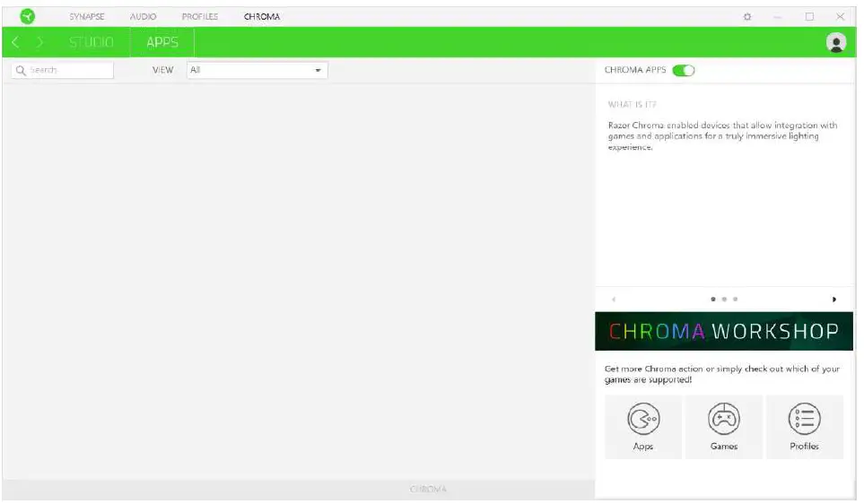This screenshot has width=864, height=504.
Task: Turn off the Chroma Apps toggle
Action: coord(684,71)
